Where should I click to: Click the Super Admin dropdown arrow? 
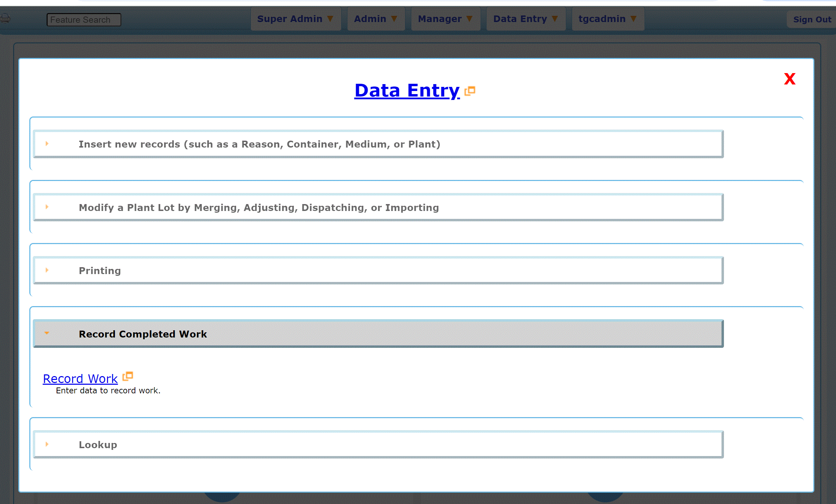tap(330, 19)
